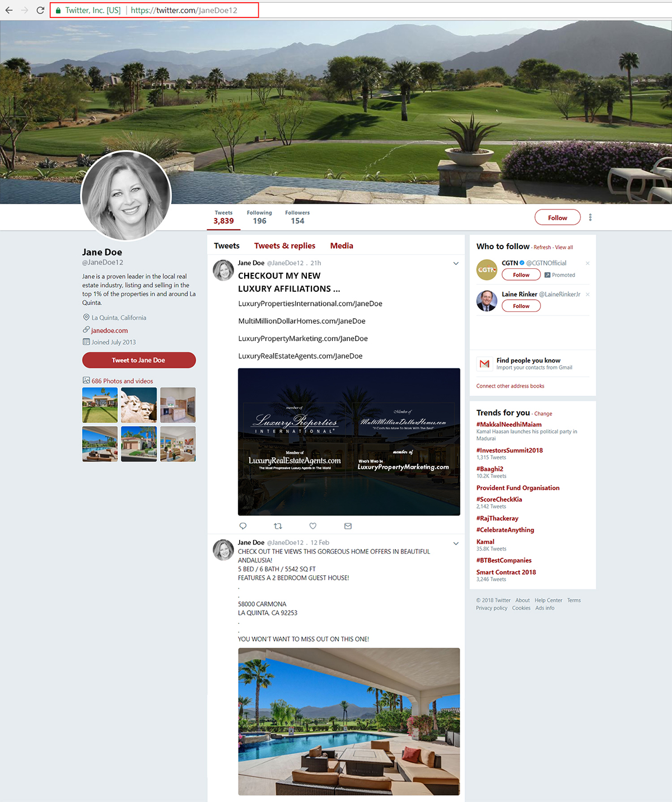The height and width of the screenshot is (802, 672).
Task: Follow the CGTN account
Action: pos(521,275)
